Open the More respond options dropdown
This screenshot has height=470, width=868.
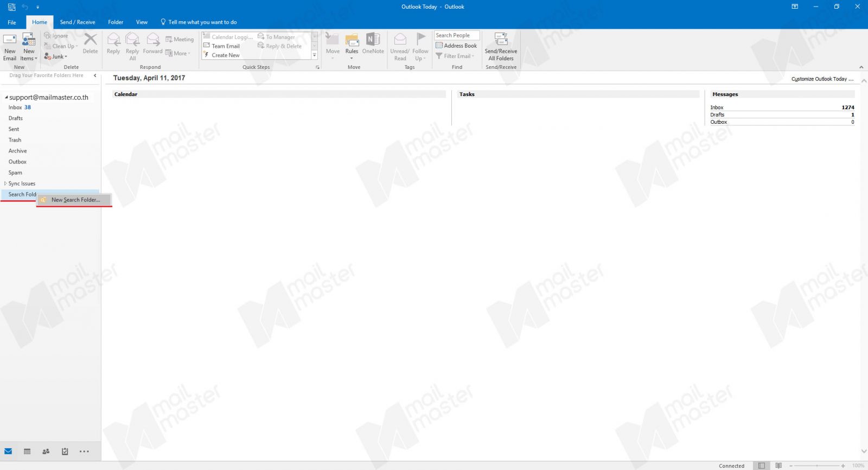coord(178,53)
